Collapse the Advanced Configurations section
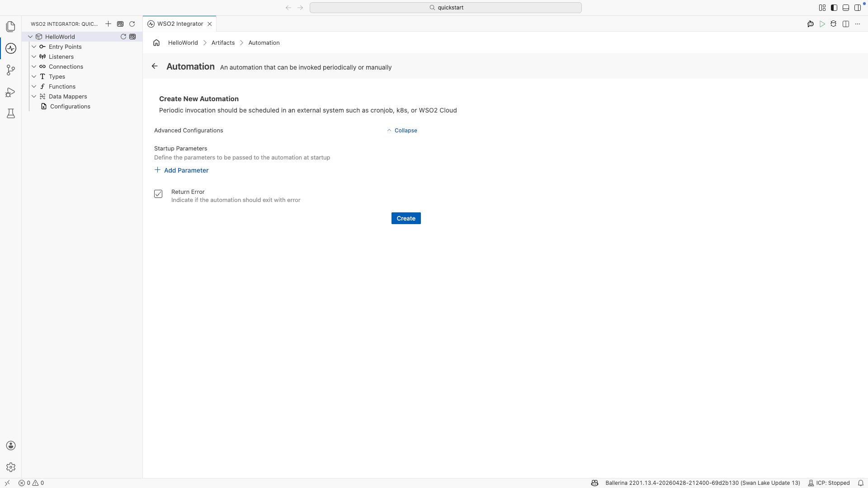This screenshot has height=488, width=868. [x=402, y=131]
